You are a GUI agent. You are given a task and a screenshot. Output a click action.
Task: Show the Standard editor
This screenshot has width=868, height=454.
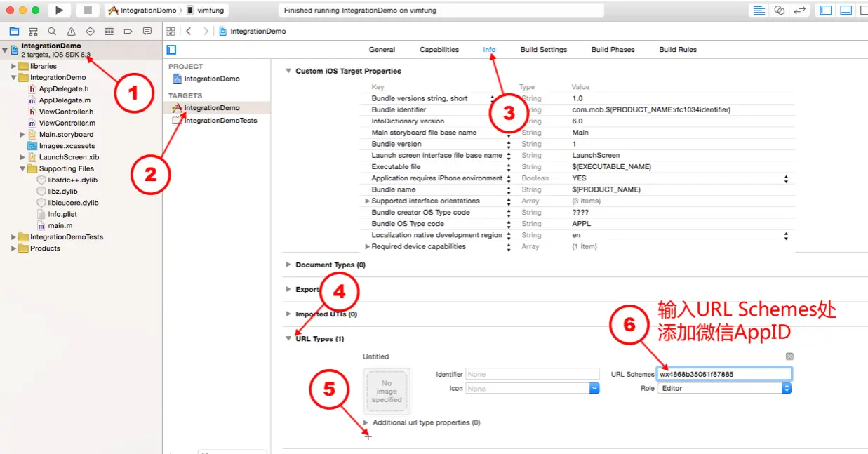(x=759, y=10)
